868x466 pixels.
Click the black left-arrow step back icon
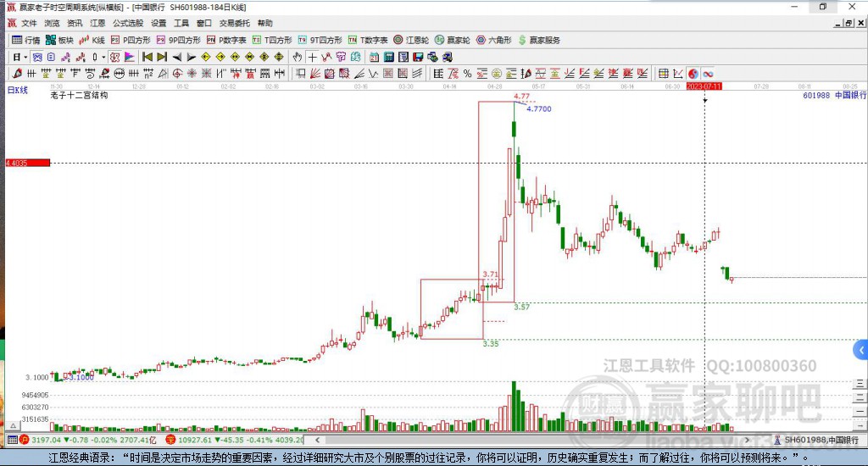176,57
